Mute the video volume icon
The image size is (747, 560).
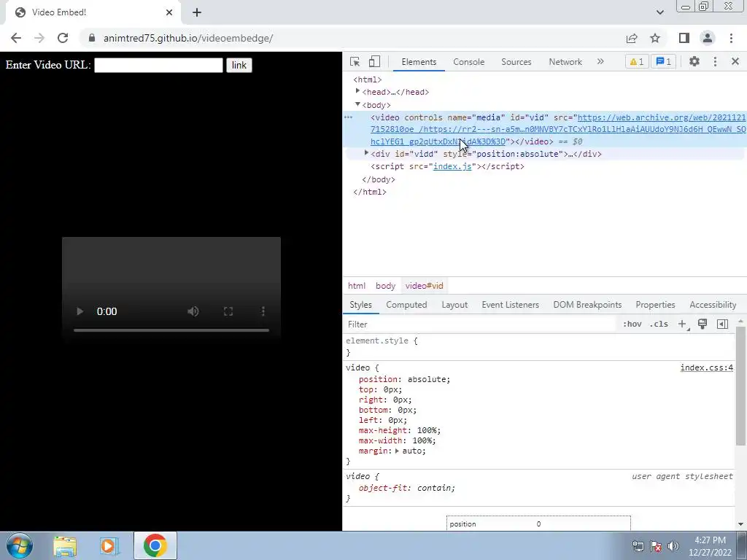(x=193, y=311)
